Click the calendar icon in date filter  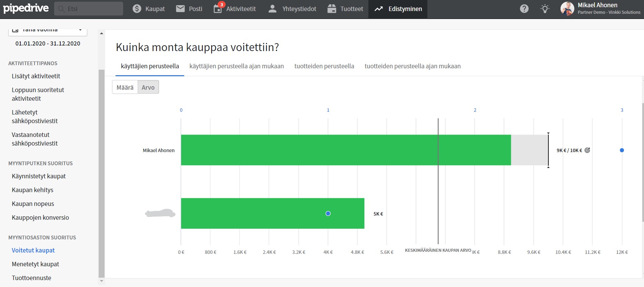click(x=15, y=30)
